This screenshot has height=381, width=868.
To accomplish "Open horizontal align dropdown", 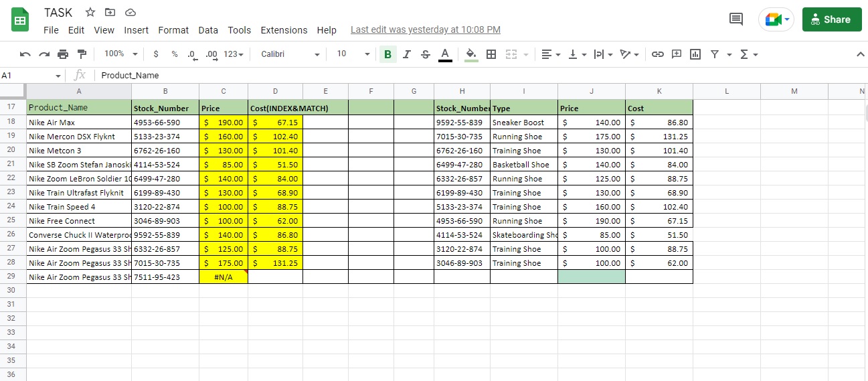I will point(551,54).
